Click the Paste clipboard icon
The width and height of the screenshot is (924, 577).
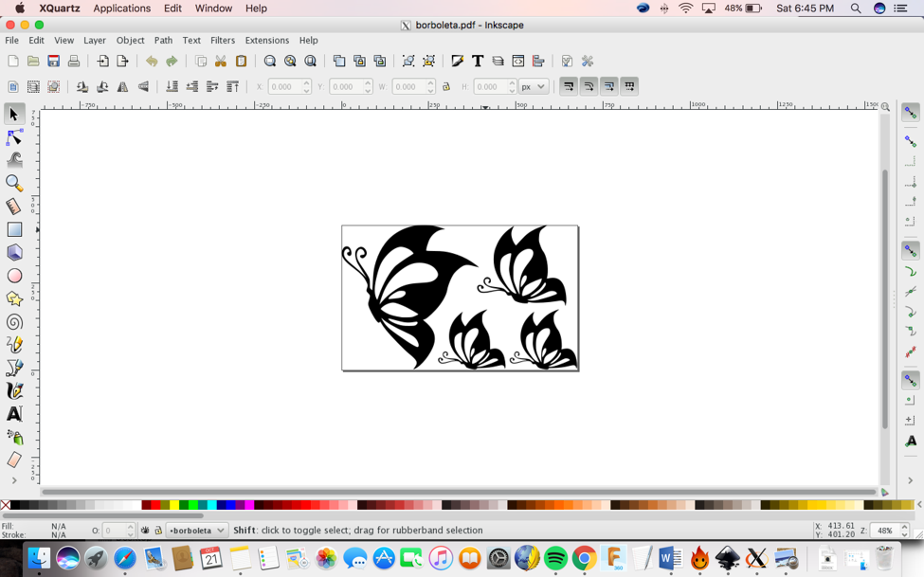coord(241,61)
